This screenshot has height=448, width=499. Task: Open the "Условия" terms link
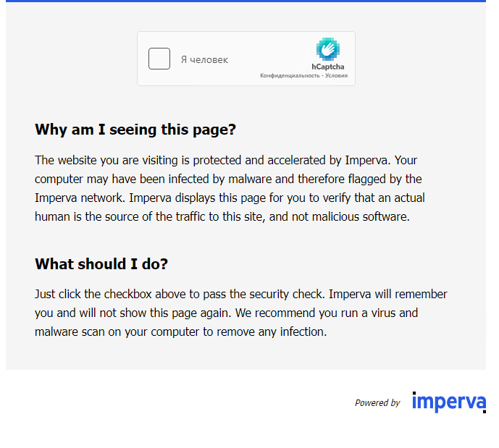click(x=337, y=75)
